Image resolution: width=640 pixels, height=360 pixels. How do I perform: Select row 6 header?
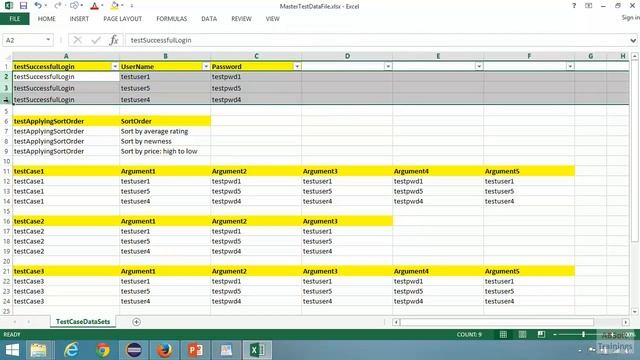[x=6, y=121]
